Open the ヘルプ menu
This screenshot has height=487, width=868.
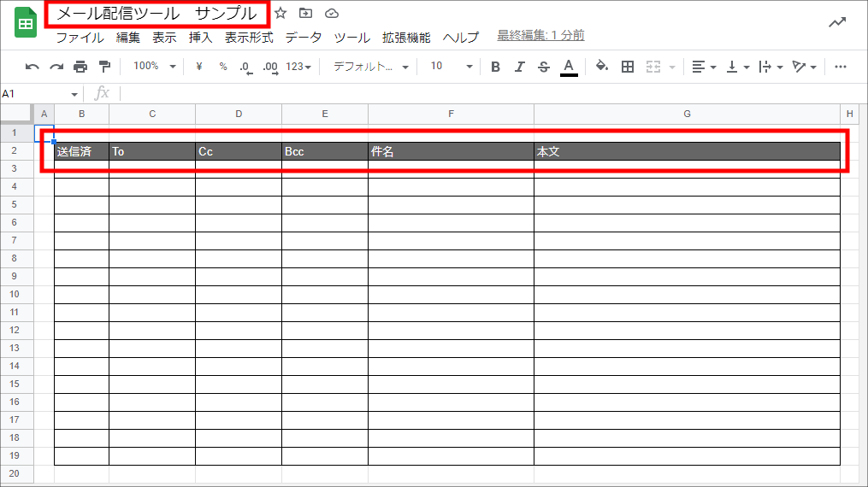tap(461, 38)
